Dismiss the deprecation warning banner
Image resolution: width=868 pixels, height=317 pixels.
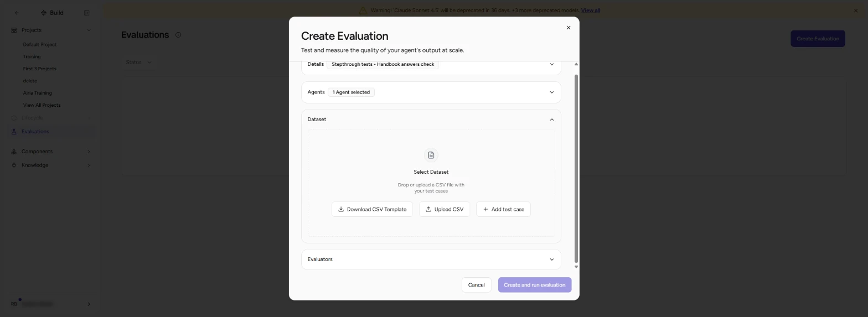(856, 10)
